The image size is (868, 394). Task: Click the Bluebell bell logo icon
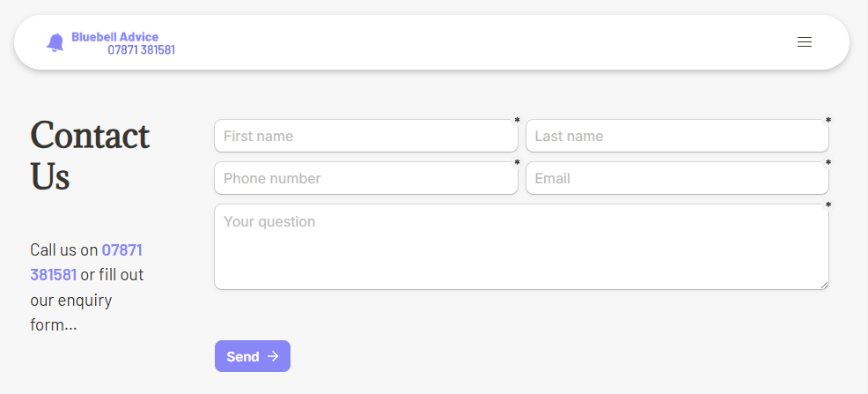[x=55, y=42]
